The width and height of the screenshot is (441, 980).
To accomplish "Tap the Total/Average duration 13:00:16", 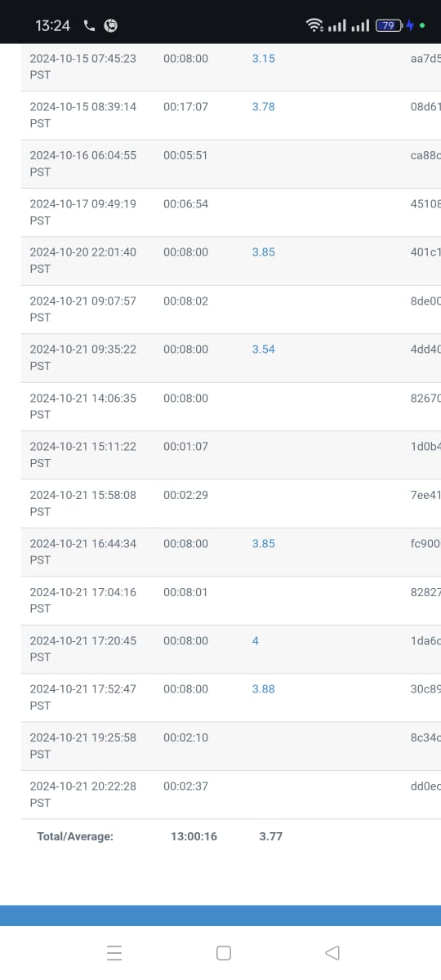I will [x=194, y=836].
